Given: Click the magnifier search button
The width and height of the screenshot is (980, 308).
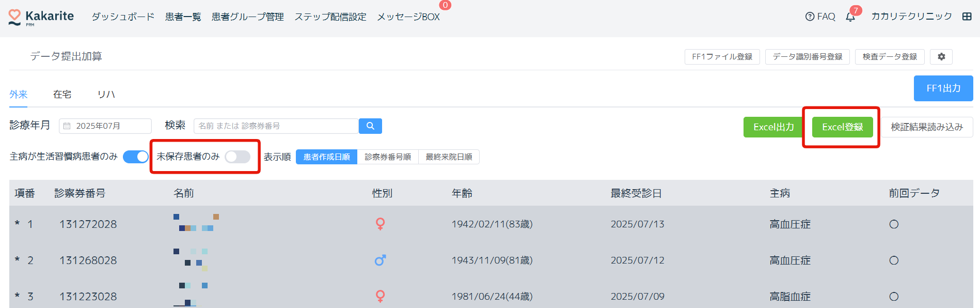Looking at the screenshot, I should point(370,126).
